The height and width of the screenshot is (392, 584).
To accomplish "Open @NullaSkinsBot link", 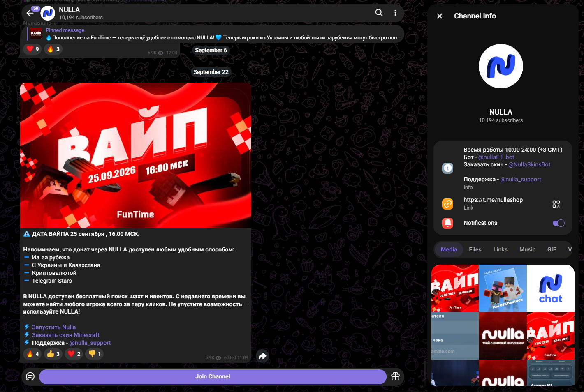I will (529, 164).
